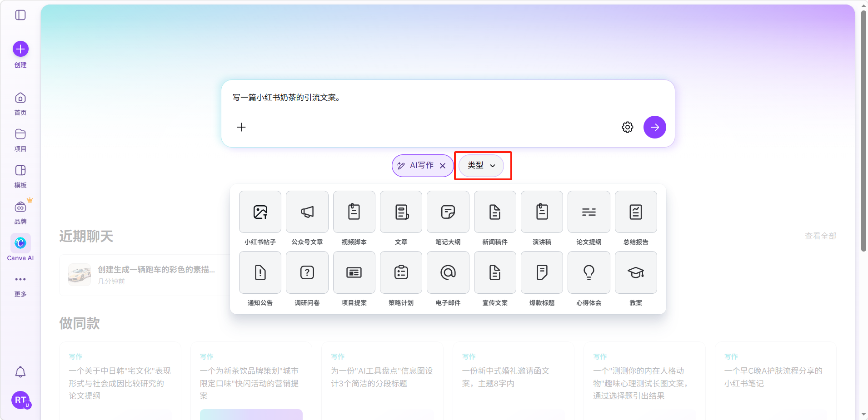Pick the 调研问卷 question mark icon
Image resolution: width=868 pixels, height=420 pixels.
[x=307, y=272]
